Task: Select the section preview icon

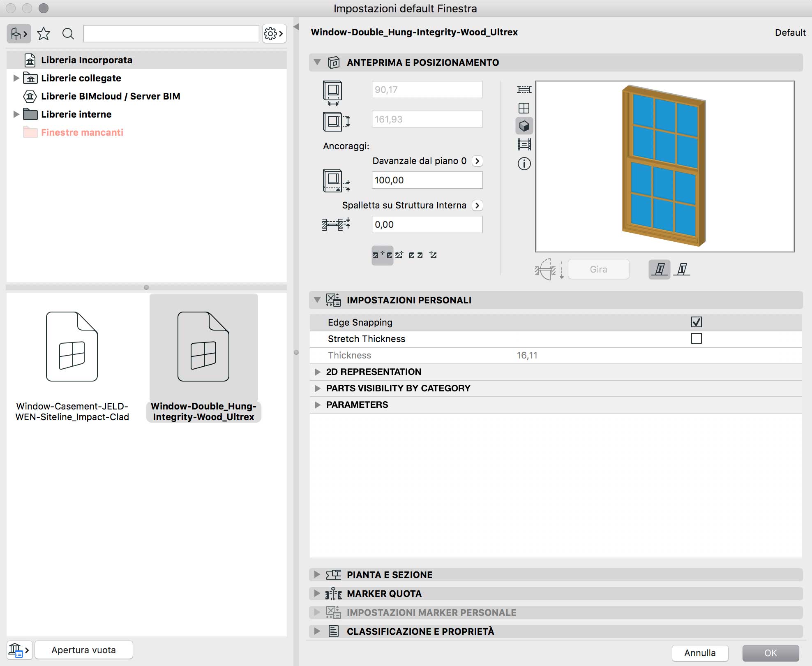Action: click(524, 144)
